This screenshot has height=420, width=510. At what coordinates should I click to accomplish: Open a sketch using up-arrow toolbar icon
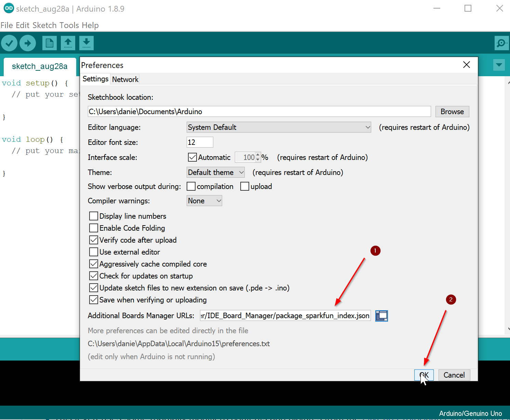[68, 43]
